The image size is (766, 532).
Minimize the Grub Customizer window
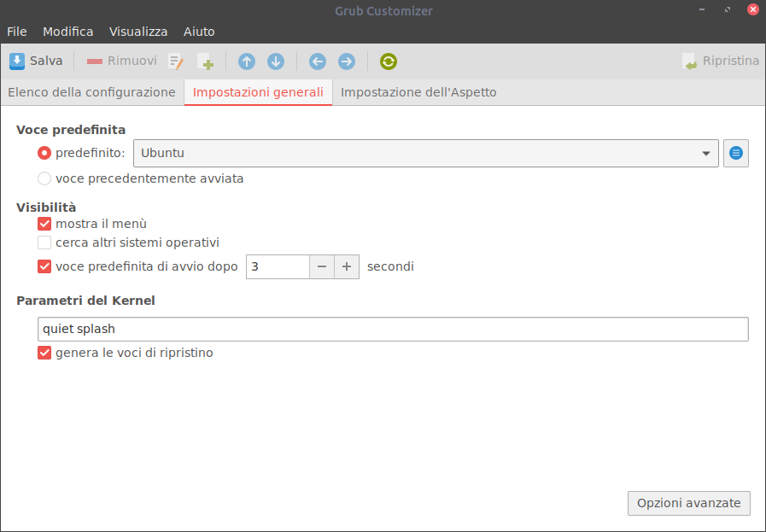pos(702,9)
